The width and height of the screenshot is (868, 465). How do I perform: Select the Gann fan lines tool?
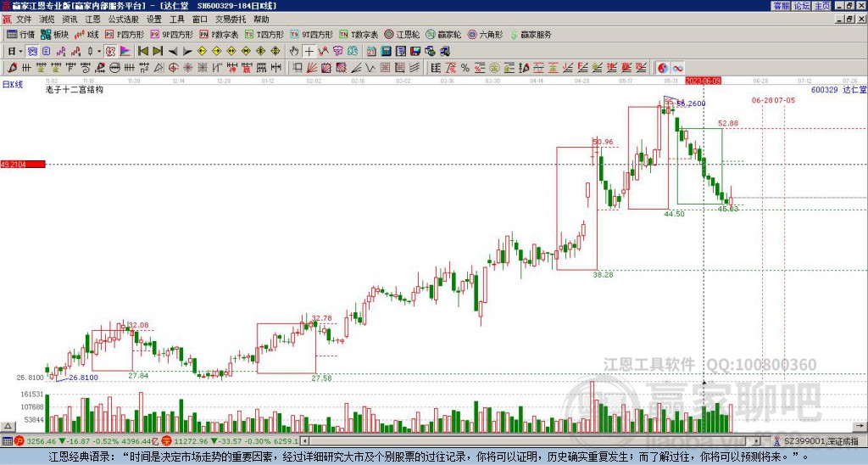312,68
